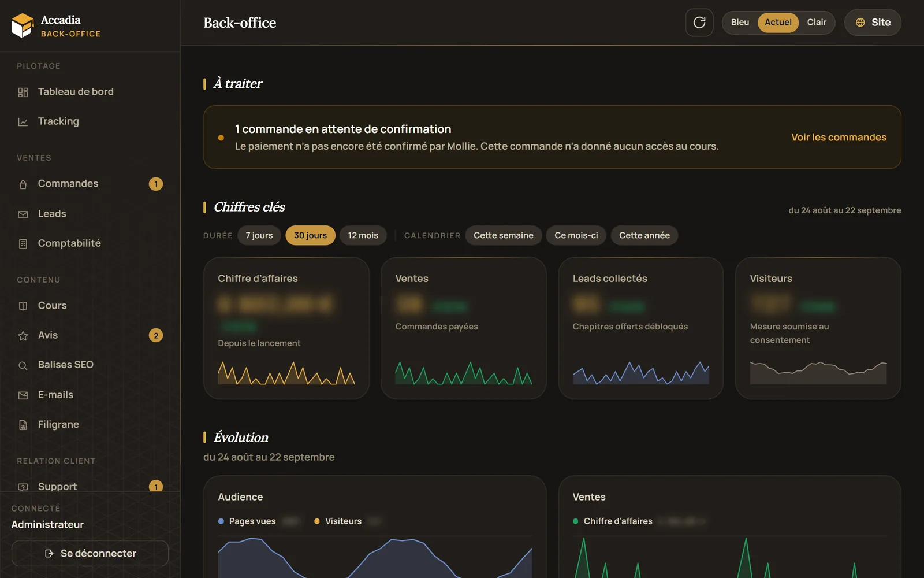
Task: Click the E-mails envelope icon
Action: [23, 395]
